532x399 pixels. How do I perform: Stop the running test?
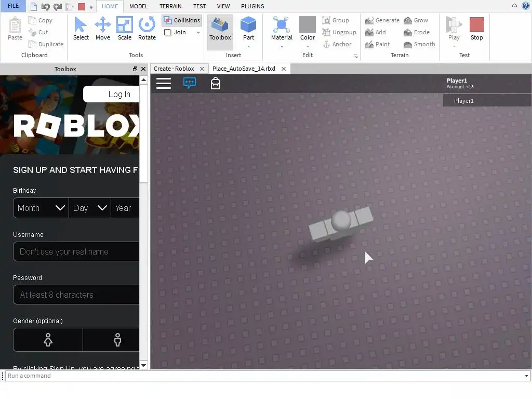476,29
